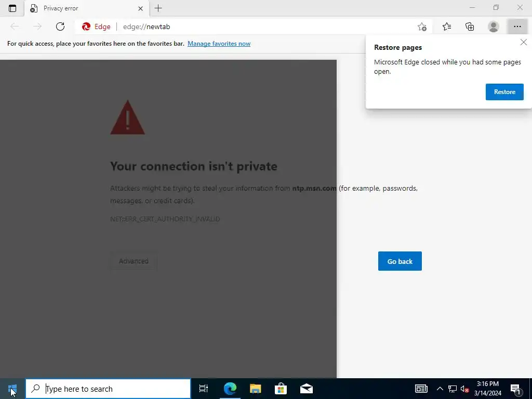Click the browser Back arrow
The image size is (532, 399).
click(x=15, y=26)
